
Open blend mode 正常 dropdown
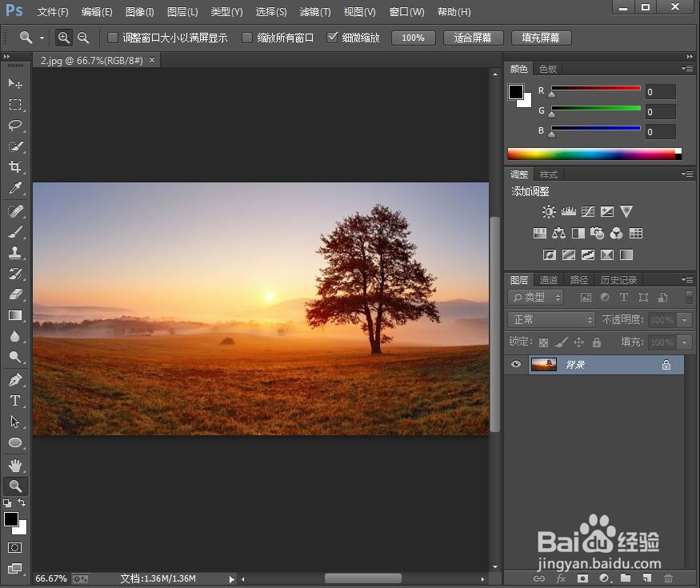(x=552, y=320)
